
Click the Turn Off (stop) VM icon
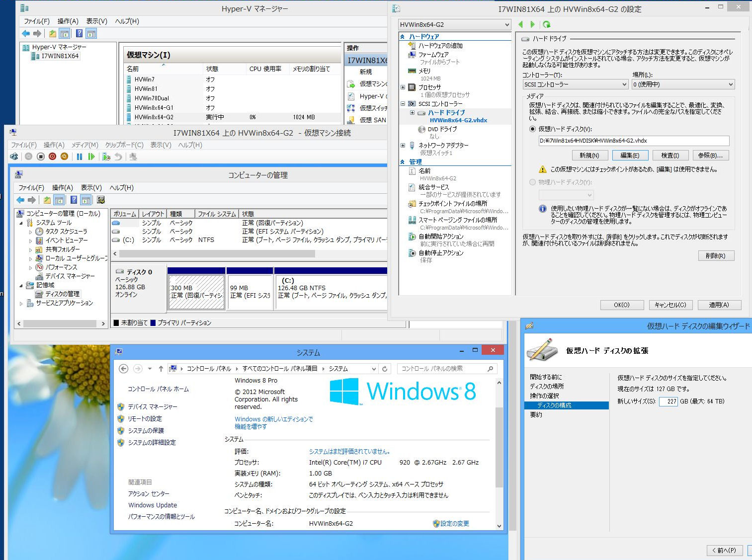(x=41, y=157)
